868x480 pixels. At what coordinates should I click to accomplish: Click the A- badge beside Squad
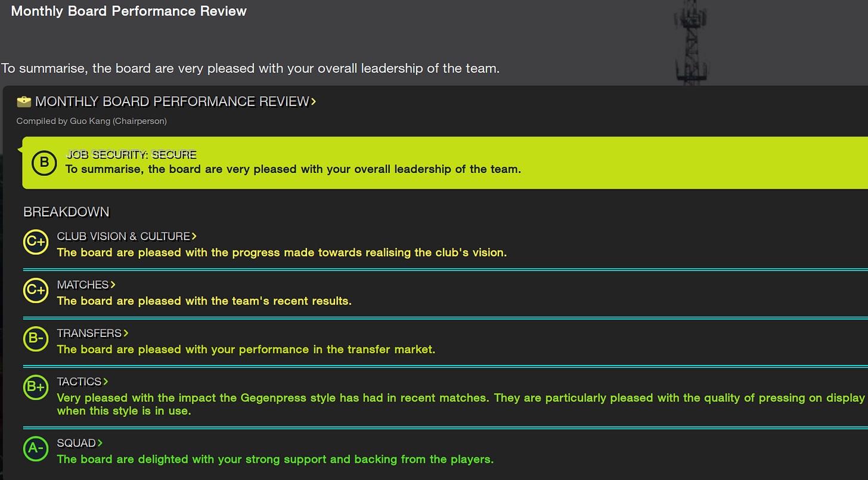coord(35,449)
